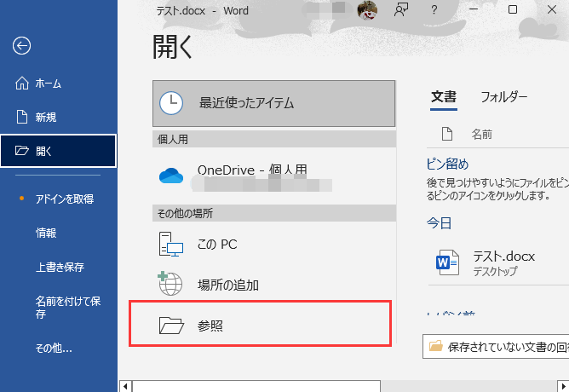Click the horizontal scrollbar thumb
Viewport: 569px width, 392px height.
tap(256, 386)
